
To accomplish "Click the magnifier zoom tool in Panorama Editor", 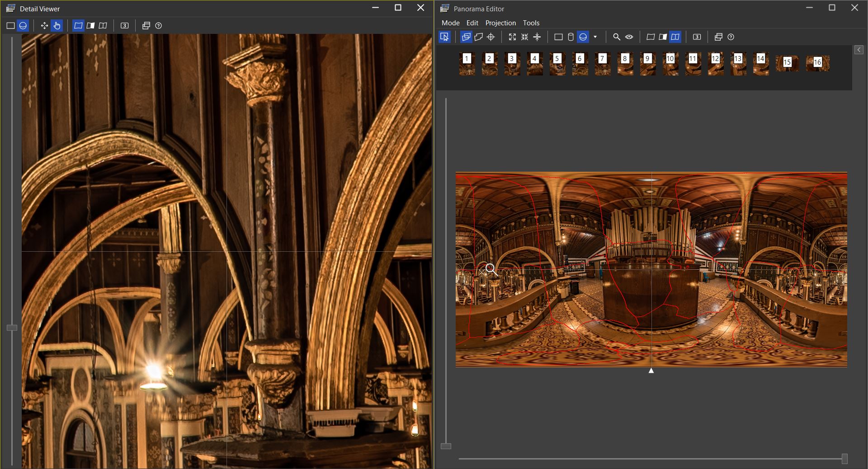I will click(x=617, y=37).
